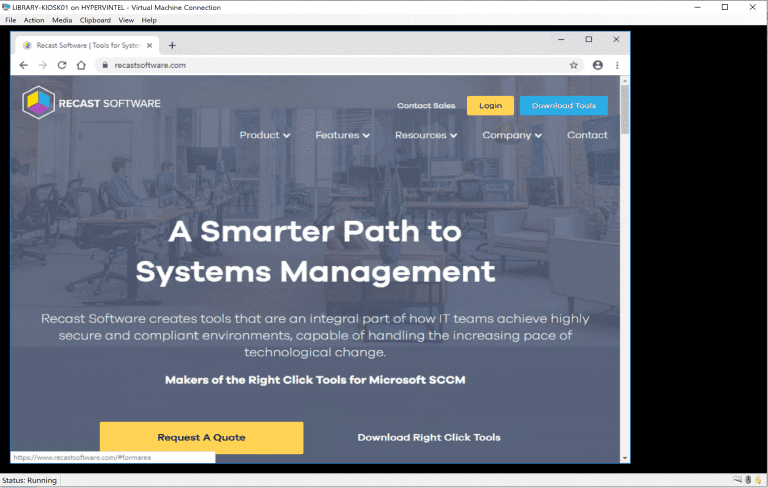This screenshot has height=488, width=768.
Task: Click the mouse status icon in VM status bar
Action: point(746,481)
